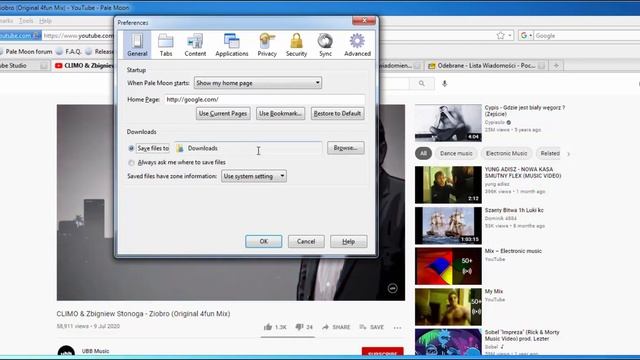The image size is (640, 360).
Task: Click the Google search box in toolbar
Action: (x=585, y=36)
